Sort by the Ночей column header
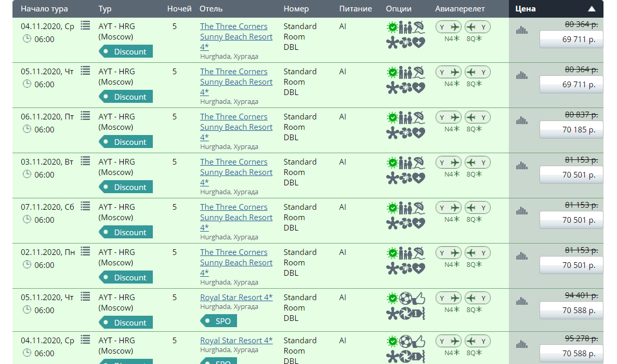This screenshot has width=617, height=364. tap(179, 9)
